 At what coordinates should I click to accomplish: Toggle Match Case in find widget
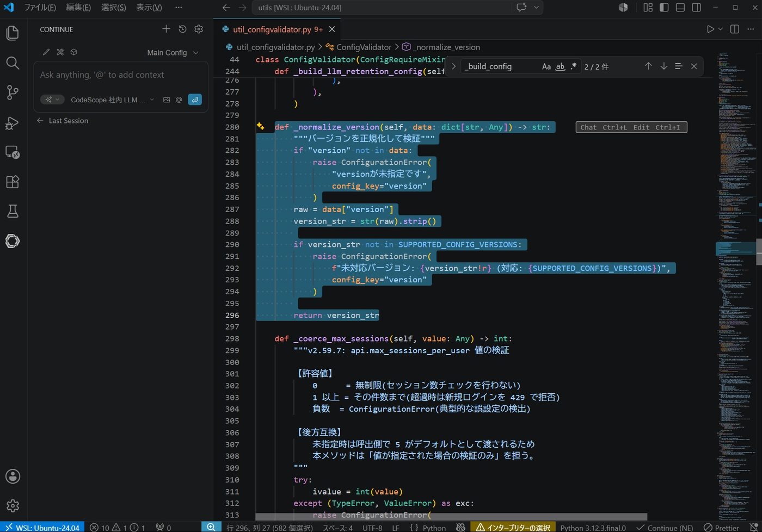[x=546, y=66]
